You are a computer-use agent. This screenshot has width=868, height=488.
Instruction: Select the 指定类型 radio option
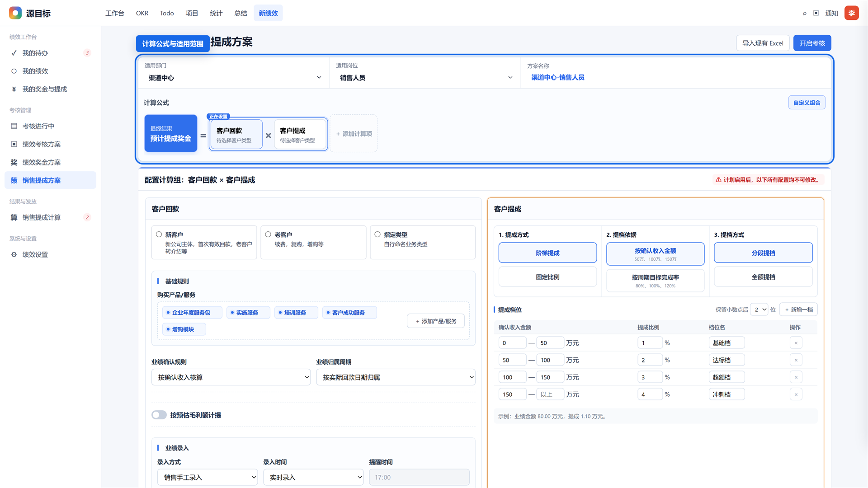coord(377,235)
